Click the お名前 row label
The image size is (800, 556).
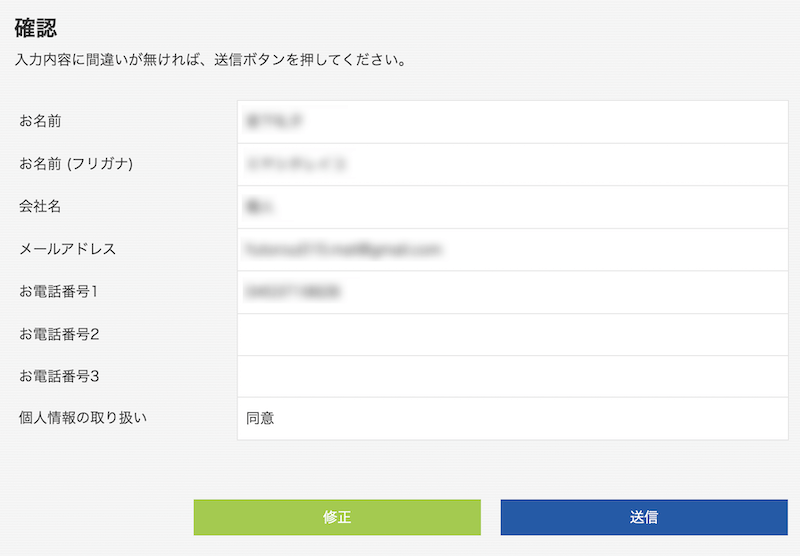(40, 121)
